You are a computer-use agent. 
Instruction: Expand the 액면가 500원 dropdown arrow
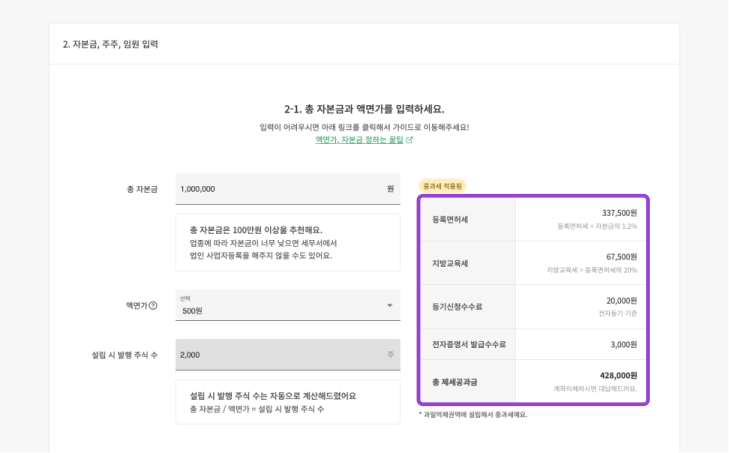389,306
